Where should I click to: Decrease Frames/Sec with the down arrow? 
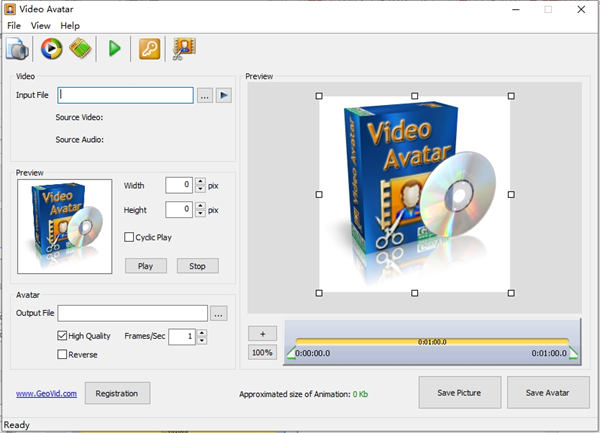(202, 341)
